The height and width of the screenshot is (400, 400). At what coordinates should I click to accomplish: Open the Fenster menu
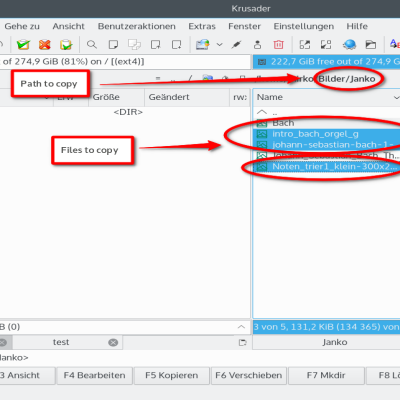click(x=244, y=26)
